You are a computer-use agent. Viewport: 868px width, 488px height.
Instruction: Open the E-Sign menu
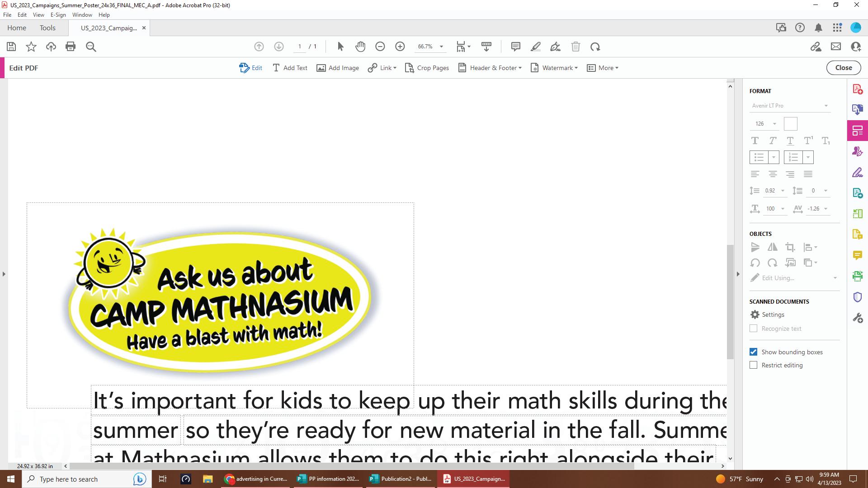coord(58,14)
